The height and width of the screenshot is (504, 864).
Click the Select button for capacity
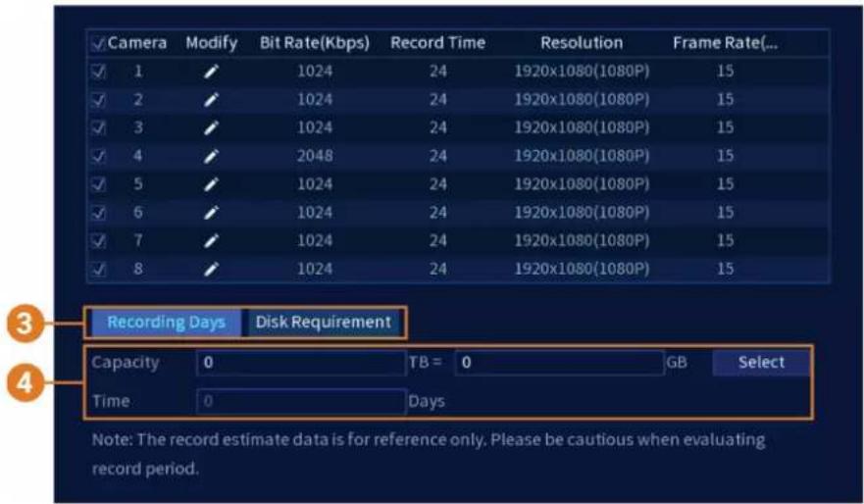pos(761,363)
